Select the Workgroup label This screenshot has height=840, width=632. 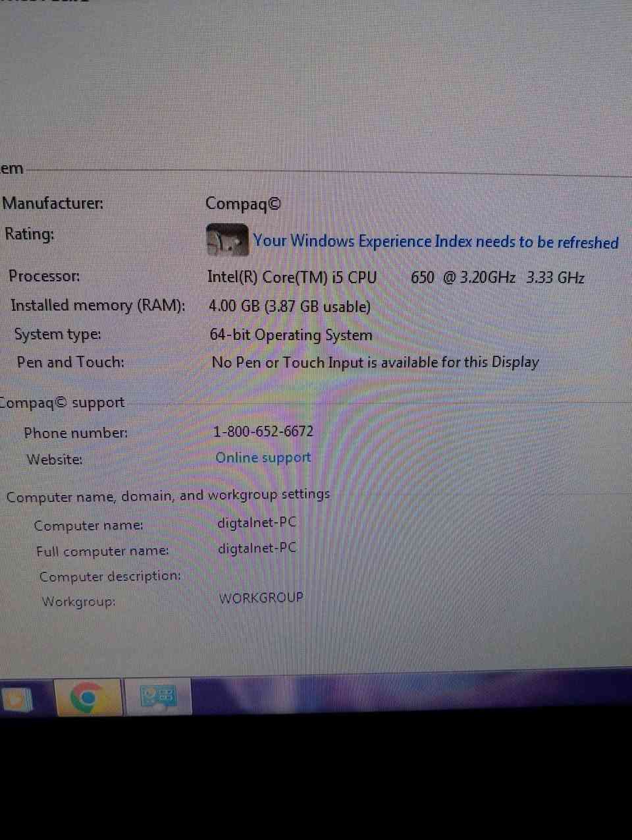pos(78,602)
